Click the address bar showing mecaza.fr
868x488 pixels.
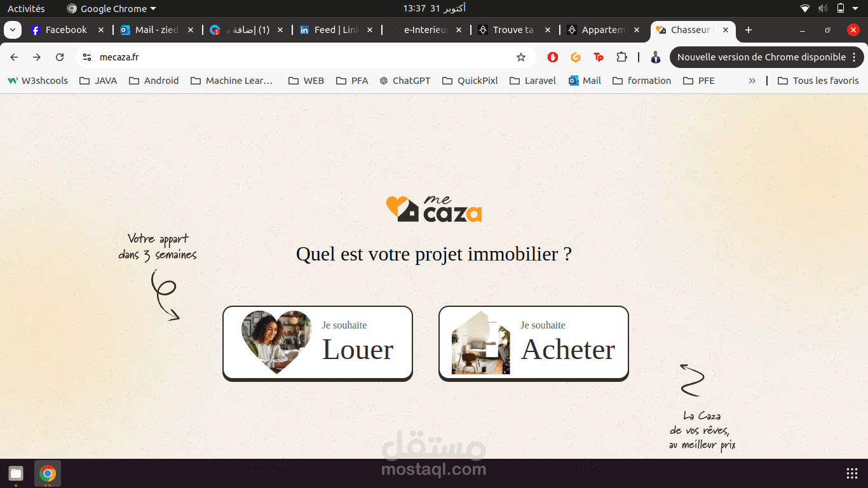click(x=305, y=57)
